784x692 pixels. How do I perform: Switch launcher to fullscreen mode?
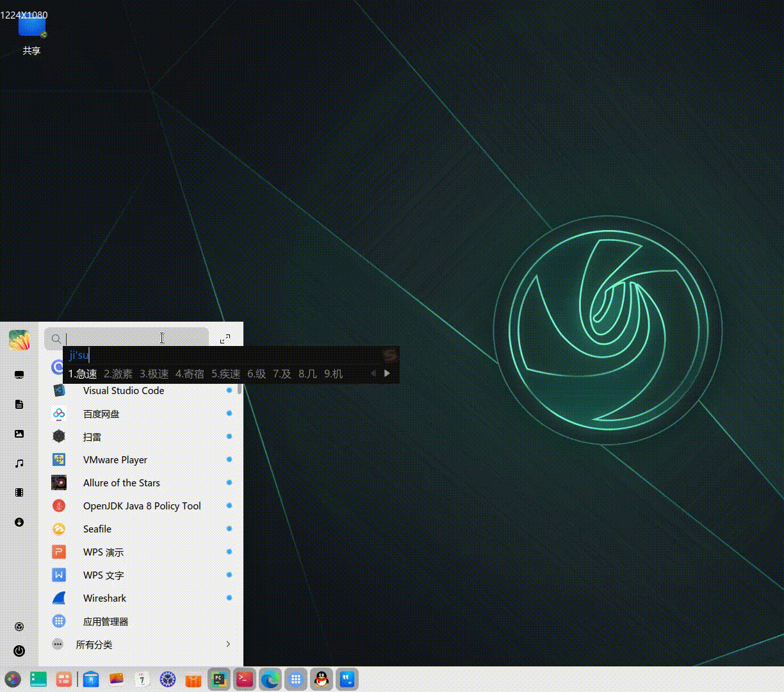[x=225, y=339]
